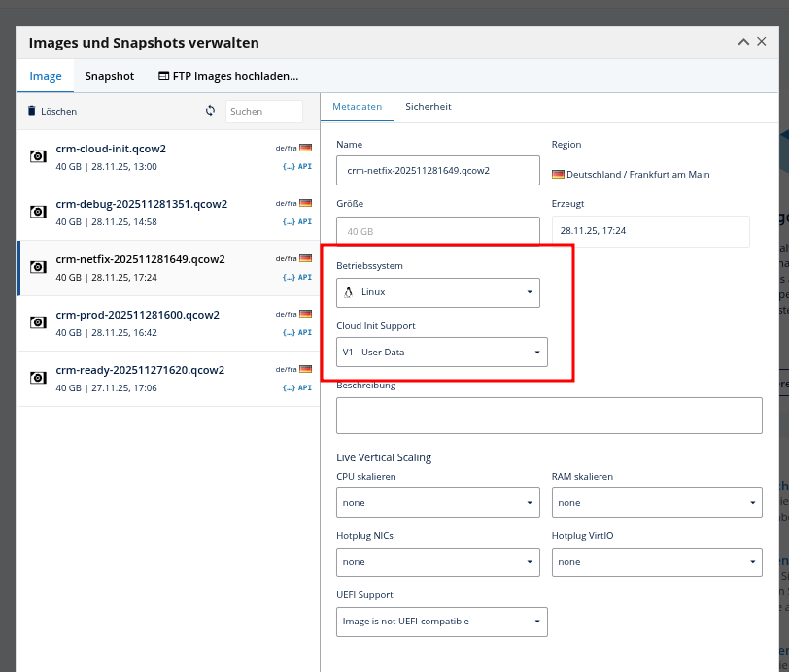
Task: Click the trash icon for Löschen
Action: tap(31, 111)
